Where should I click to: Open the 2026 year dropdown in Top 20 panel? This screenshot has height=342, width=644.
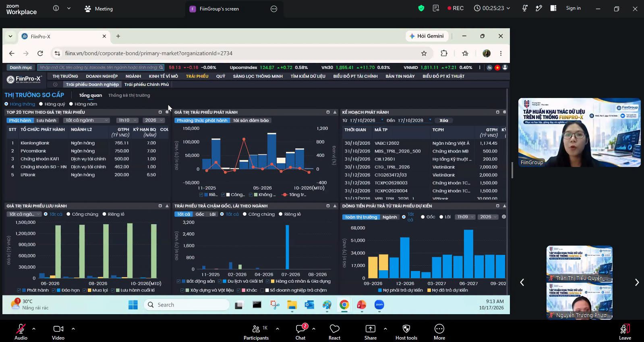coord(154,120)
